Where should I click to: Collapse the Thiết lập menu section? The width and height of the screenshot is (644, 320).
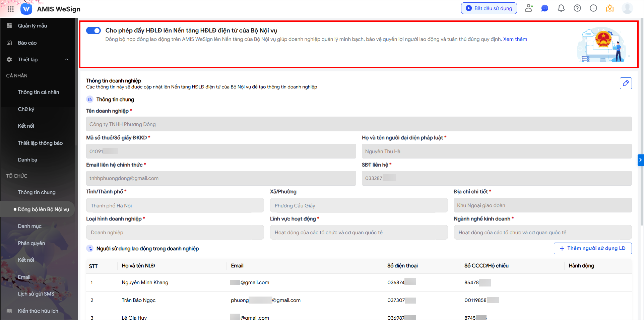pyautogui.click(x=66, y=60)
